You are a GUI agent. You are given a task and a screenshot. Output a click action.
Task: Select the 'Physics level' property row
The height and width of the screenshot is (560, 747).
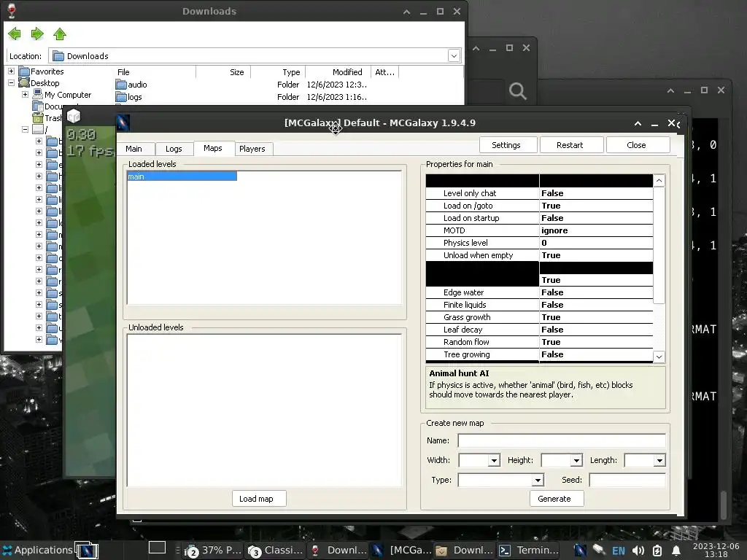click(x=539, y=243)
